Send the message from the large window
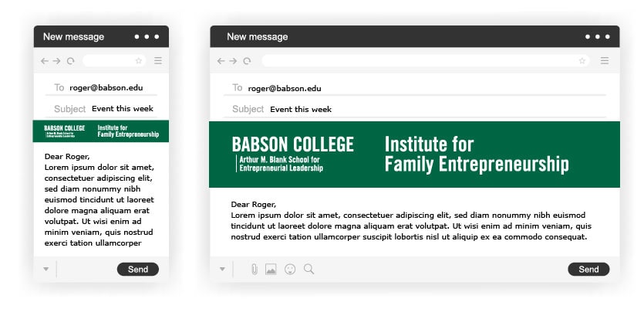Screen dimensions: 644x309 click(588, 270)
